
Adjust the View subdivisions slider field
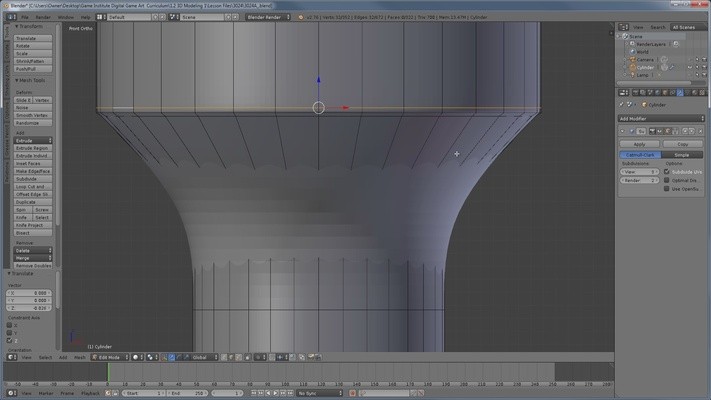[639, 171]
